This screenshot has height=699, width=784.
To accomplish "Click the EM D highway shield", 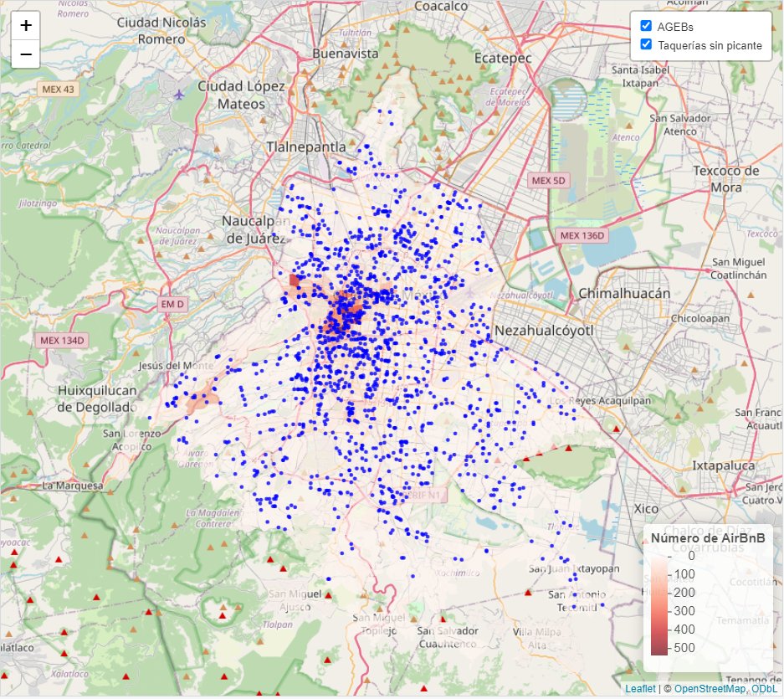I will click(172, 304).
